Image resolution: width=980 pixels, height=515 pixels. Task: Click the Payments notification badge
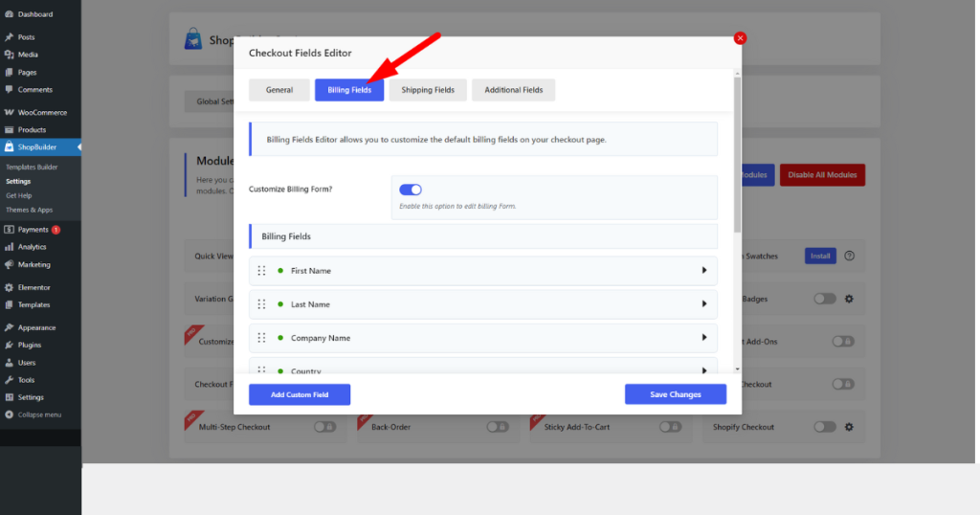[56, 230]
